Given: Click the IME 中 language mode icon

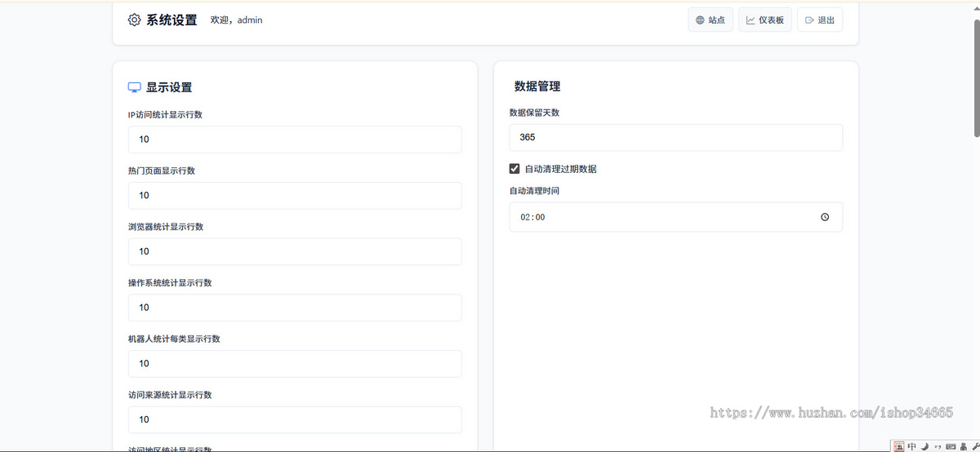Looking at the screenshot, I should coord(911,446).
